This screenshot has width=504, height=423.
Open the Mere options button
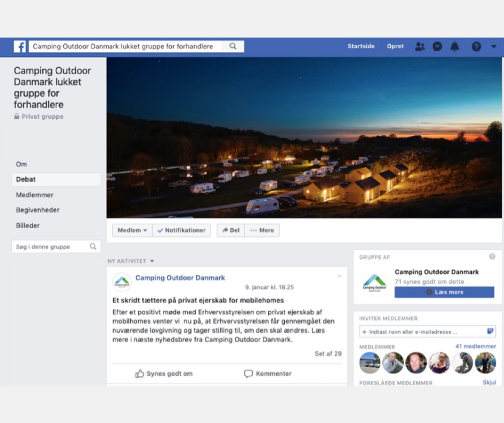pyautogui.click(x=262, y=230)
